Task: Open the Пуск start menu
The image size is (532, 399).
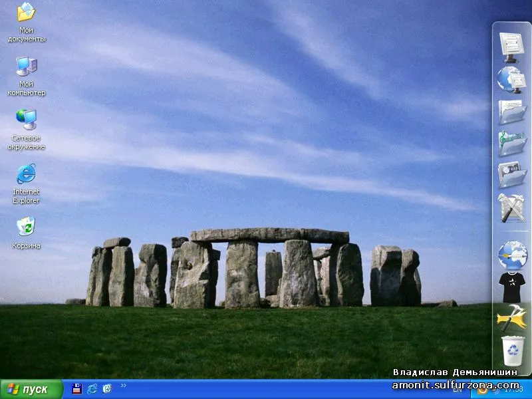Action: tap(31, 389)
